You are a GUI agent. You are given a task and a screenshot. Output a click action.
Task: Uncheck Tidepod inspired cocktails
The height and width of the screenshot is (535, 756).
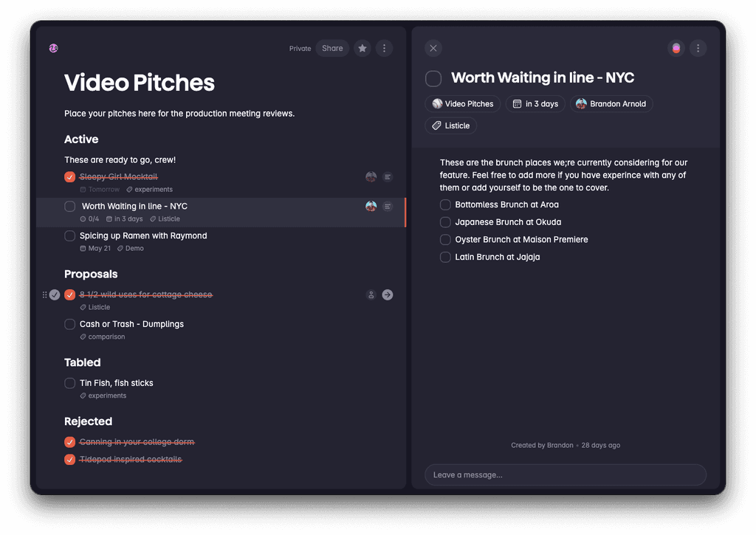pos(69,459)
